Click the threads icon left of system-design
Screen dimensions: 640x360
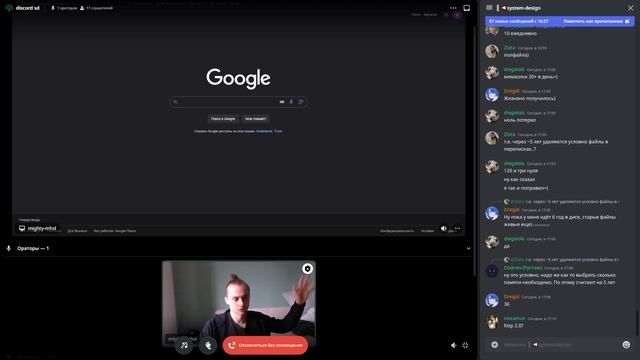point(489,8)
